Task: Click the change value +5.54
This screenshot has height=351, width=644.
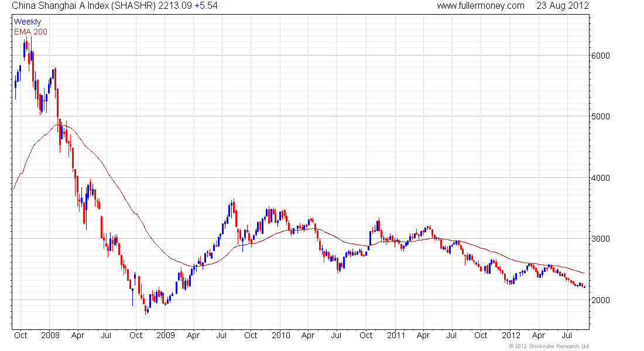Action: point(205,6)
